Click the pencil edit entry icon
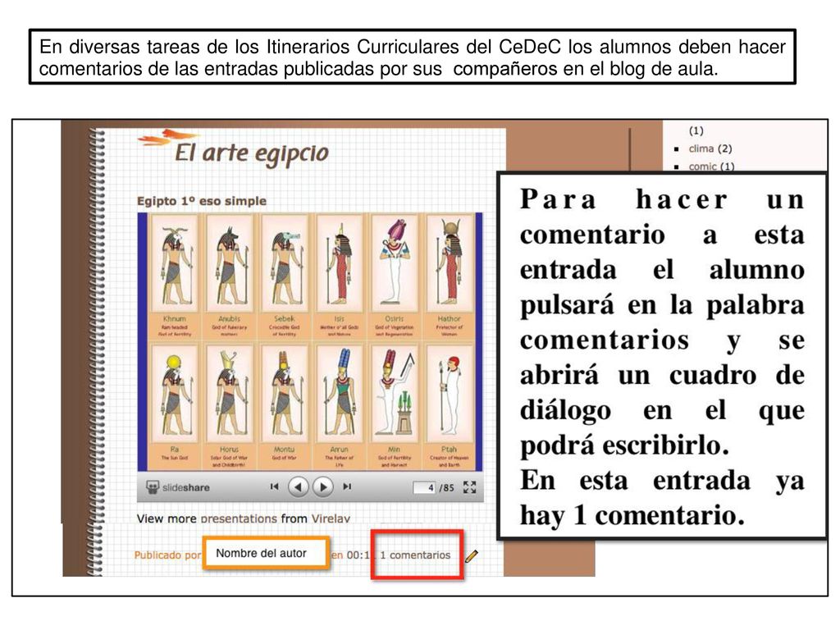 (x=472, y=556)
